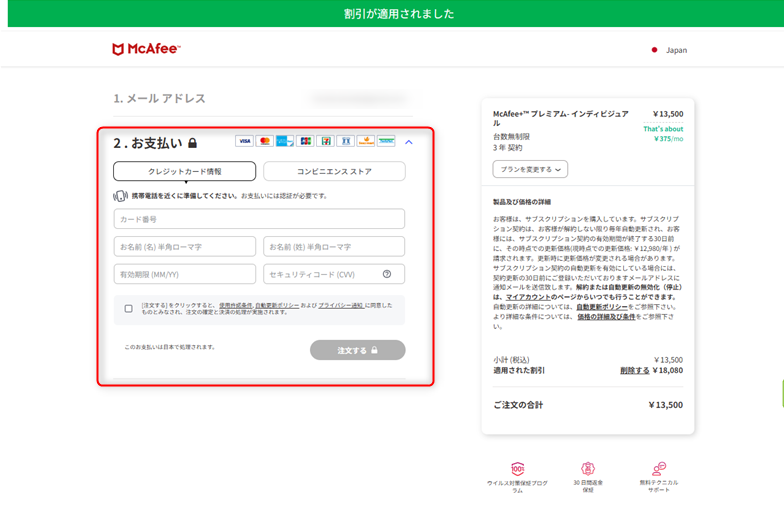The image size is (784, 517).
Task: Click the Japan flag region icon
Action: coord(654,50)
